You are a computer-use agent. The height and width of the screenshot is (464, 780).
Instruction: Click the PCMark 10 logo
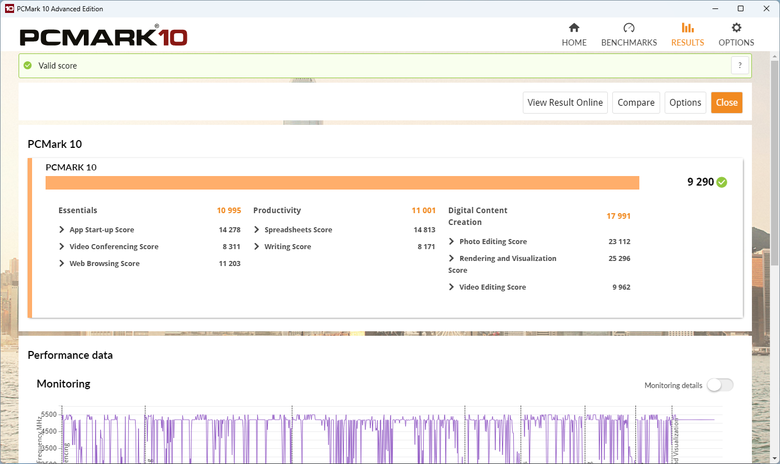pos(103,37)
